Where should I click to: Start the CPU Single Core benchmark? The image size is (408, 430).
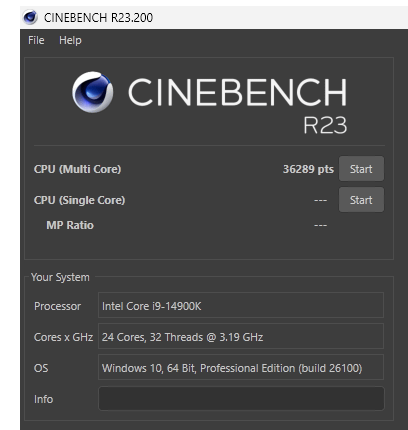coord(361,200)
